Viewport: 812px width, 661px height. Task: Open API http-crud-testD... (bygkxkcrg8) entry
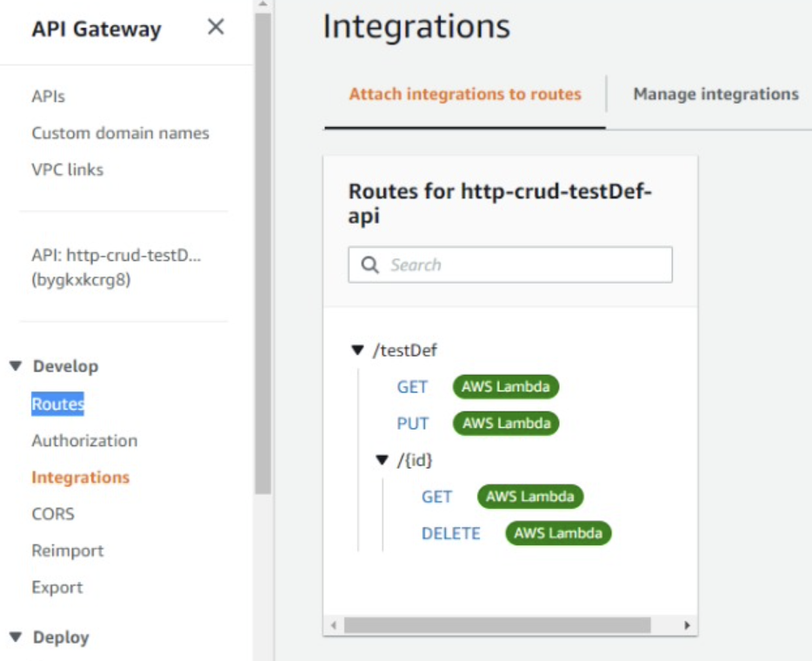[x=116, y=267]
